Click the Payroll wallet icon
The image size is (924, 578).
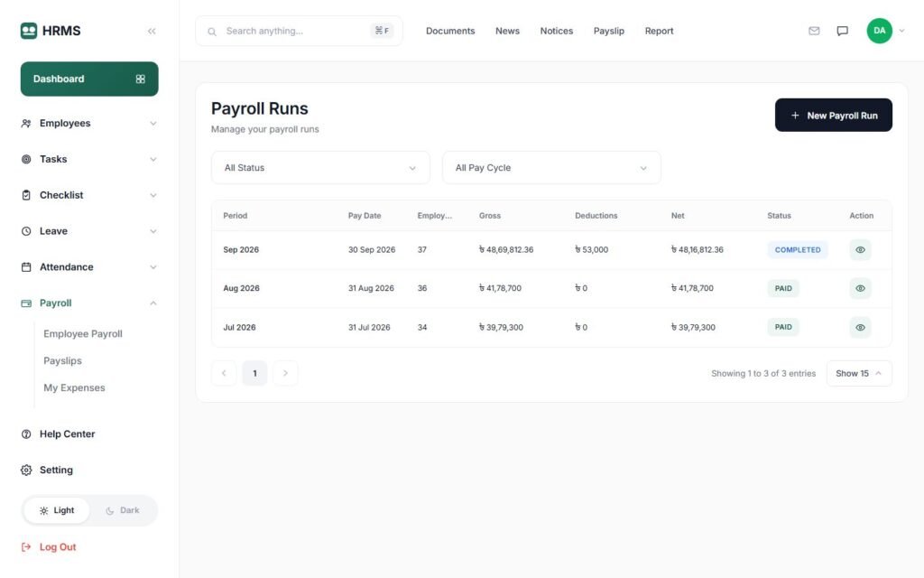pyautogui.click(x=26, y=303)
